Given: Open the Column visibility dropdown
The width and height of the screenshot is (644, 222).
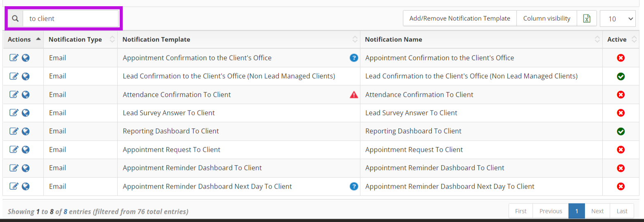Looking at the screenshot, I should coord(547,19).
